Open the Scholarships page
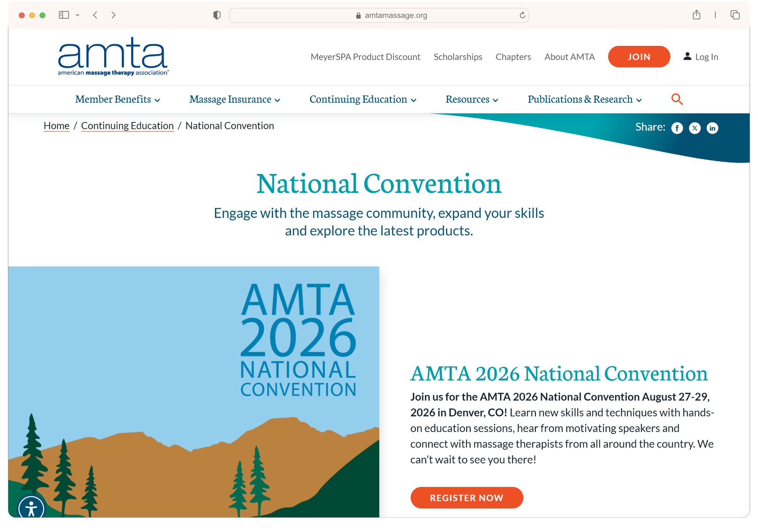The width and height of the screenshot is (758, 532). (458, 57)
